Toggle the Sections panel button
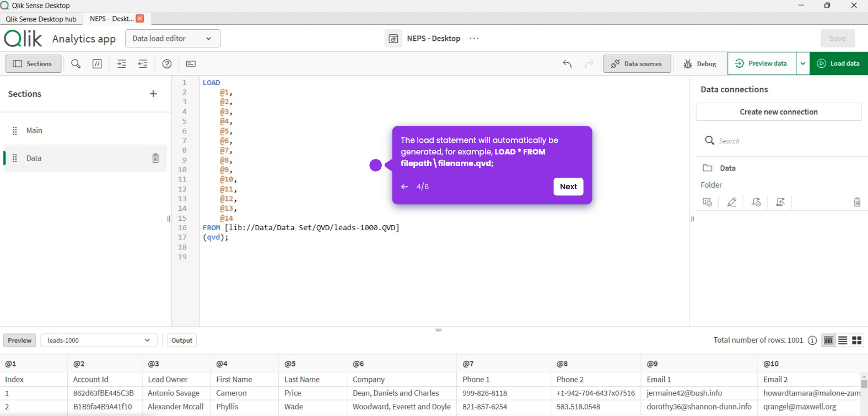 (33, 63)
